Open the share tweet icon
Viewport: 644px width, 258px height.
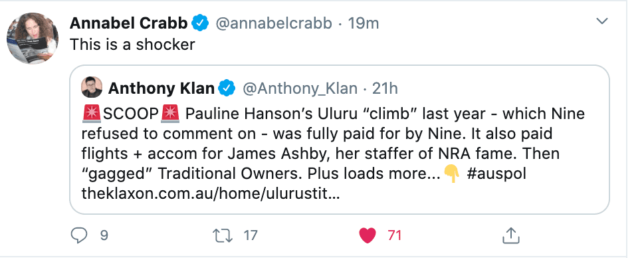pos(511,235)
